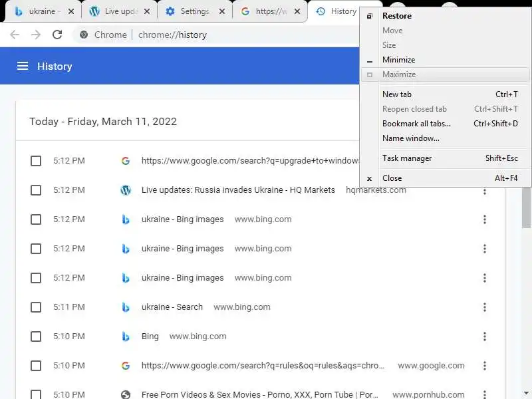532x399 pixels.
Task: Choose Minimize in the window menu
Action: [445, 60]
